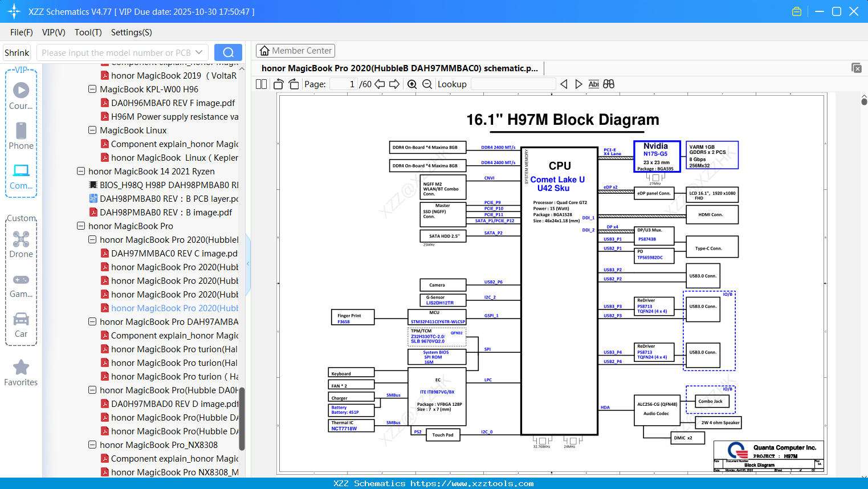Click the binoculars search icon
Screen dimensions: 868x489
click(x=609, y=84)
